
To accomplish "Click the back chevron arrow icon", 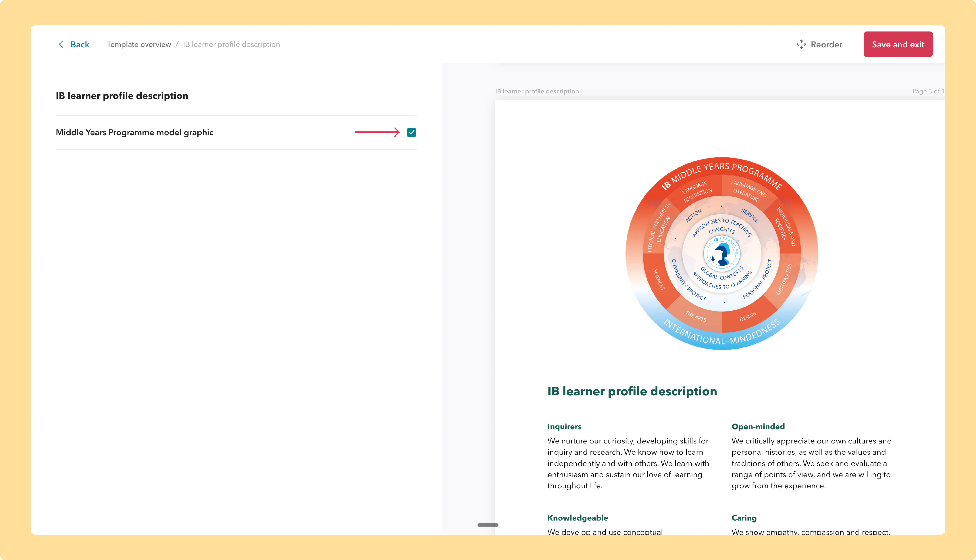I will [61, 44].
